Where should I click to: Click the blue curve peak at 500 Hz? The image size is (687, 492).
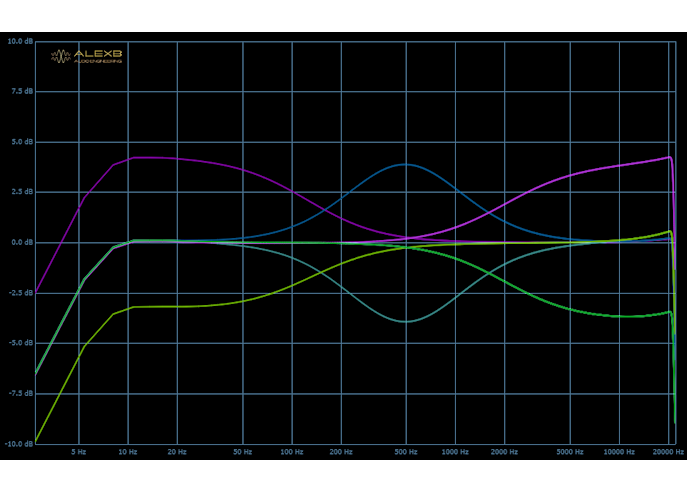[x=406, y=165]
